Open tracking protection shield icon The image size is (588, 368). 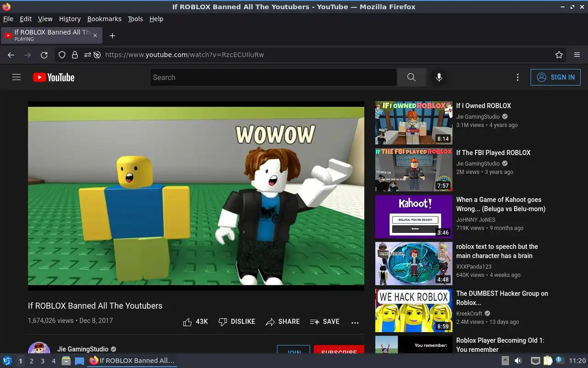(62, 55)
